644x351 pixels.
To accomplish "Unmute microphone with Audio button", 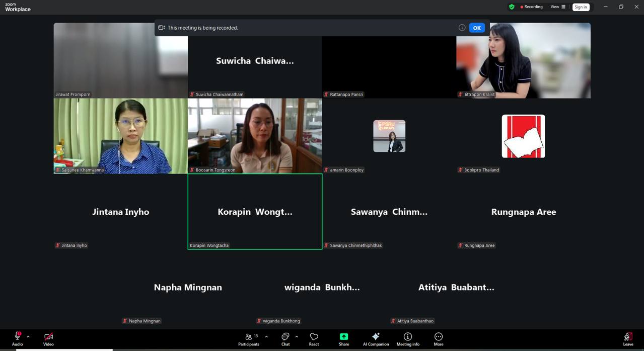I will coord(17,338).
